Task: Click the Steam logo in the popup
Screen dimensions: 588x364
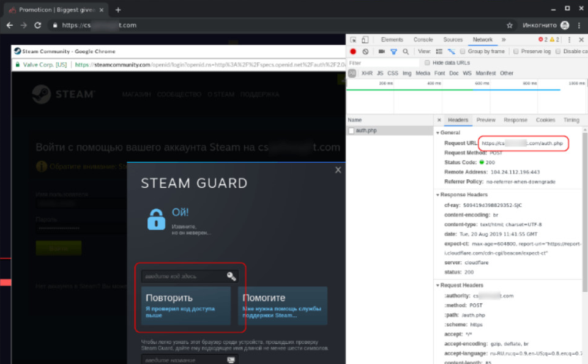Action: click(x=64, y=94)
